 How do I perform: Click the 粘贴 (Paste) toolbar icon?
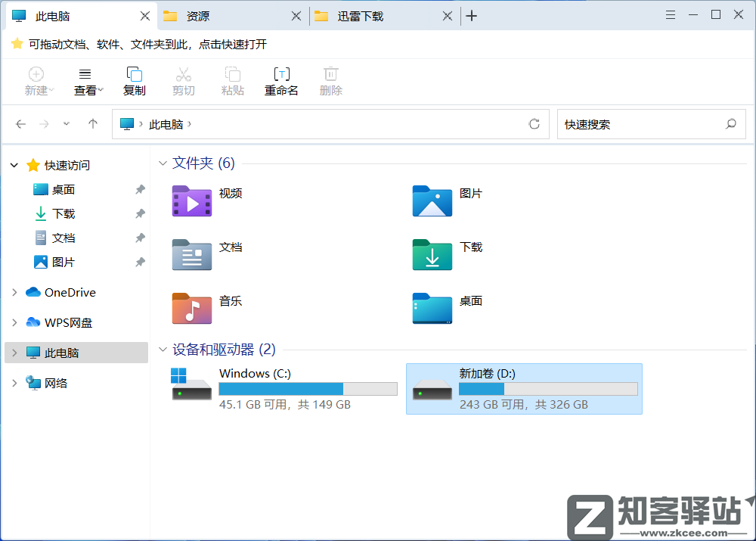[232, 81]
